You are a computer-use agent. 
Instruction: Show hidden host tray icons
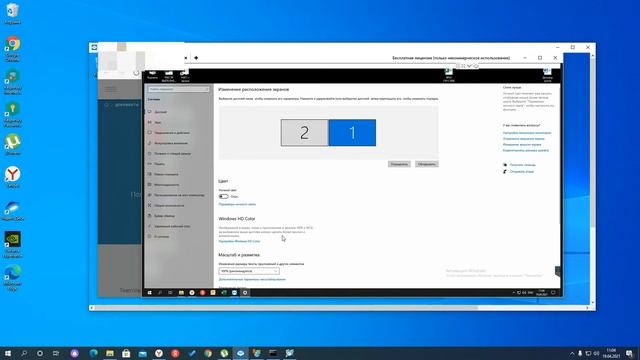(x=572, y=353)
